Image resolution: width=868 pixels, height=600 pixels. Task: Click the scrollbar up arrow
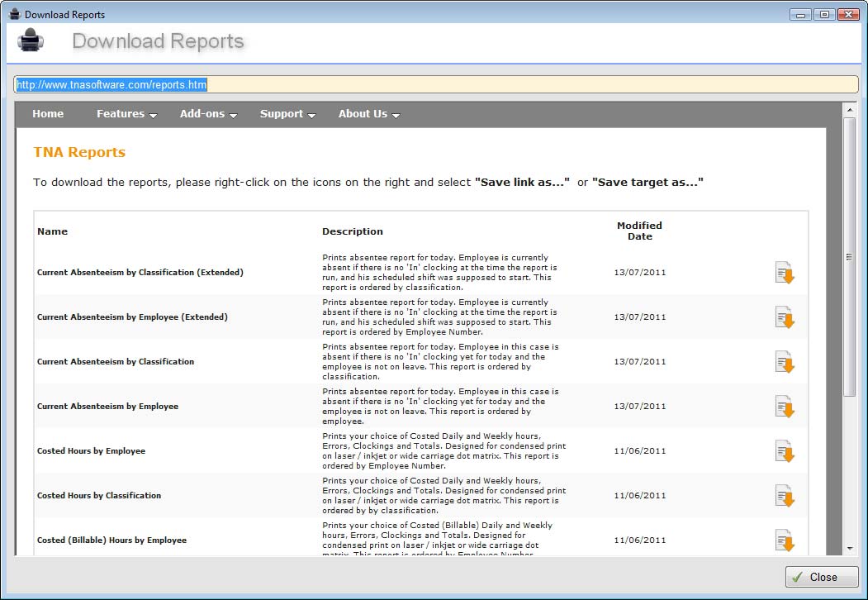pos(849,109)
